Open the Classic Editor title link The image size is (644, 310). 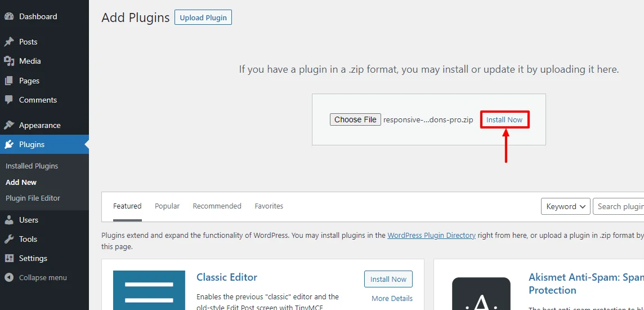tap(227, 277)
